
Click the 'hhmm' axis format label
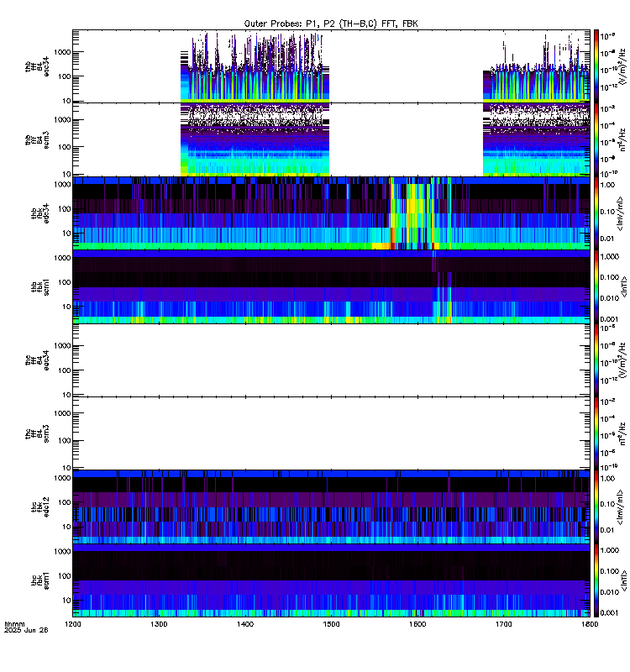coord(14,624)
